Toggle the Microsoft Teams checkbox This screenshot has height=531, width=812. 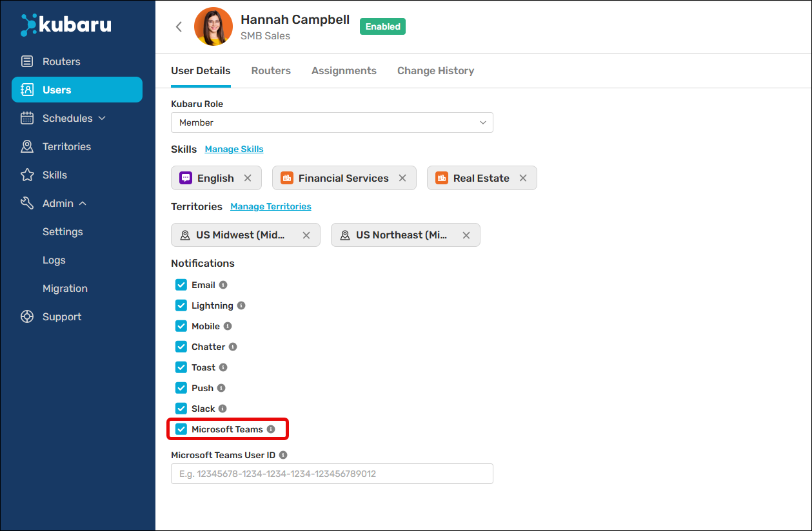coord(181,429)
